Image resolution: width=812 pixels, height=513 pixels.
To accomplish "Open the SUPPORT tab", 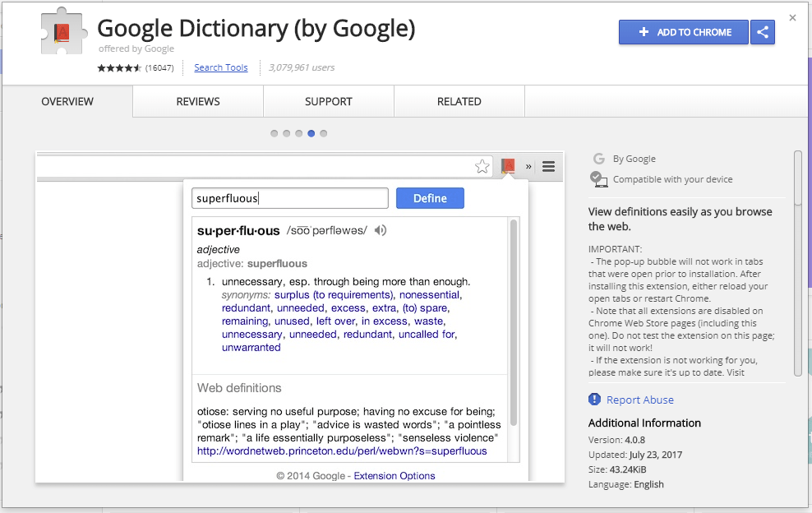I will coord(328,101).
